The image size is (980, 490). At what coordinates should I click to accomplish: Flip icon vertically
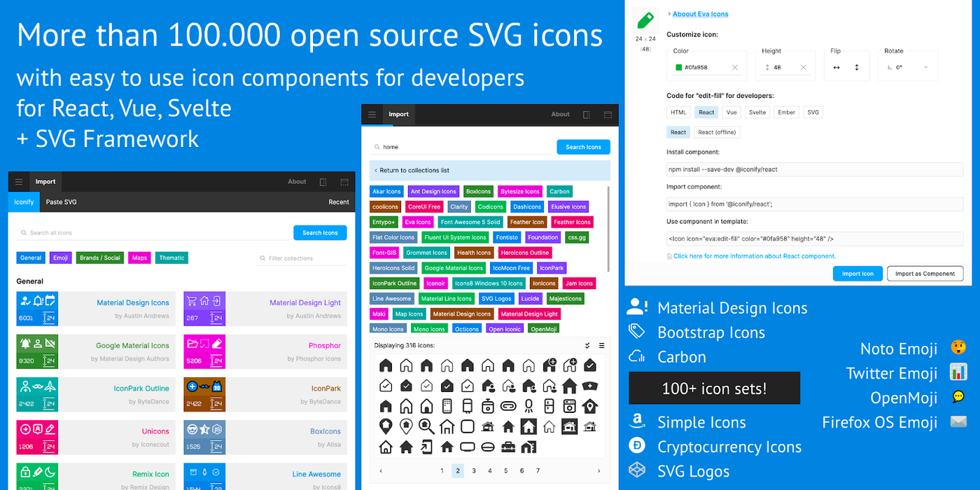pos(856,68)
